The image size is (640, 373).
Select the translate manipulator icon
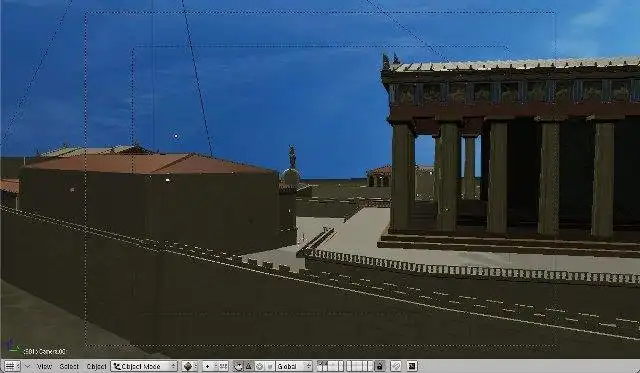tap(249, 366)
